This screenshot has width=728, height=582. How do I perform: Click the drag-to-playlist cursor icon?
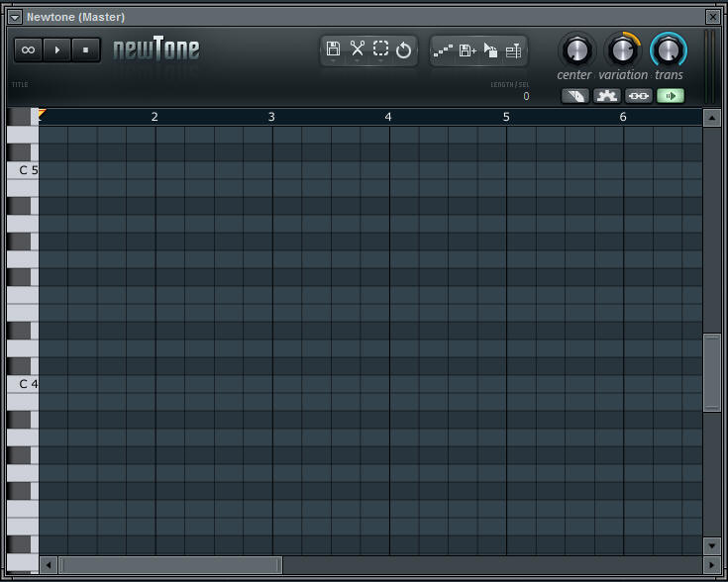490,49
